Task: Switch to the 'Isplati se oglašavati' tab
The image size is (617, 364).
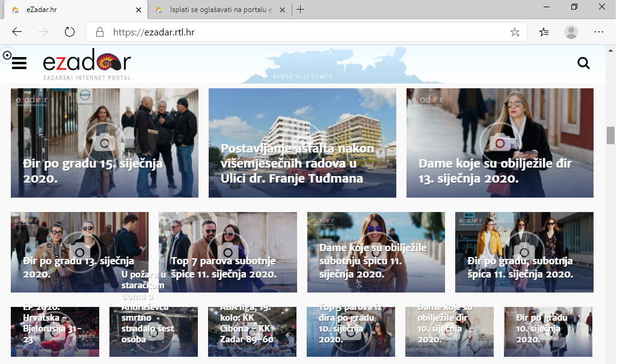Action: coord(219,10)
